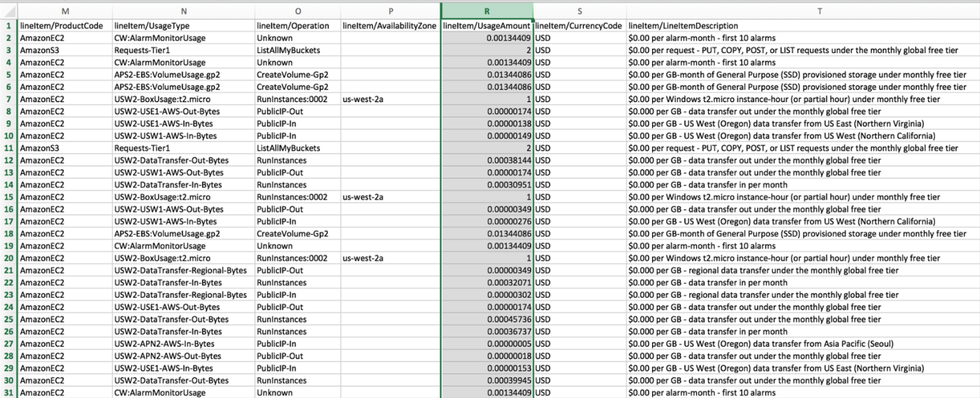This screenshot has width=980, height=398.
Task: Select USW2-DataTransfer-Regional-Bytes cell in row 21
Action: [183, 271]
